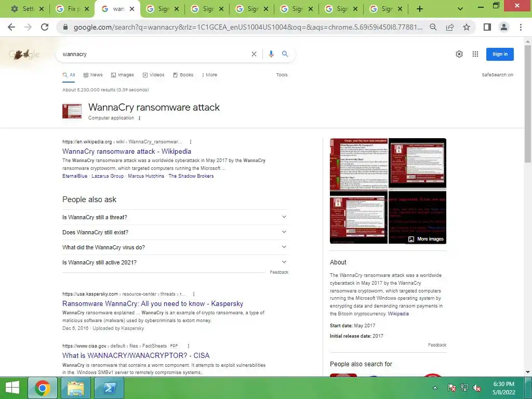532x399 pixels.
Task: Click the forward navigation arrow
Action: 28,27
